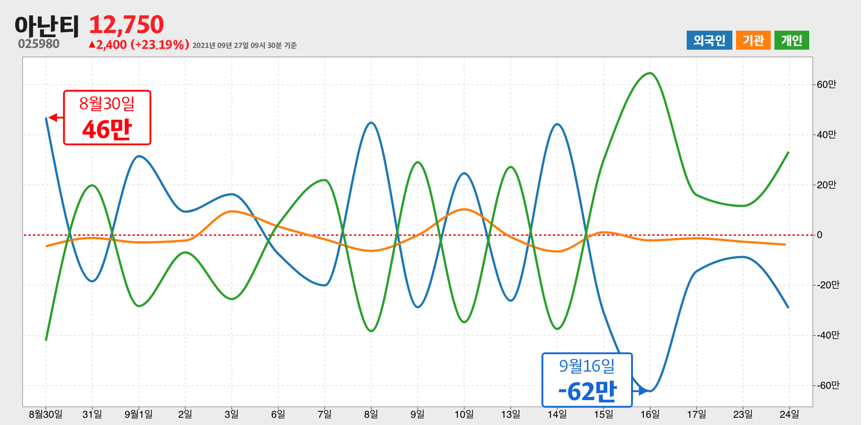Click the x-axis label 10일
The width and height of the screenshot is (868, 425).
click(x=464, y=414)
